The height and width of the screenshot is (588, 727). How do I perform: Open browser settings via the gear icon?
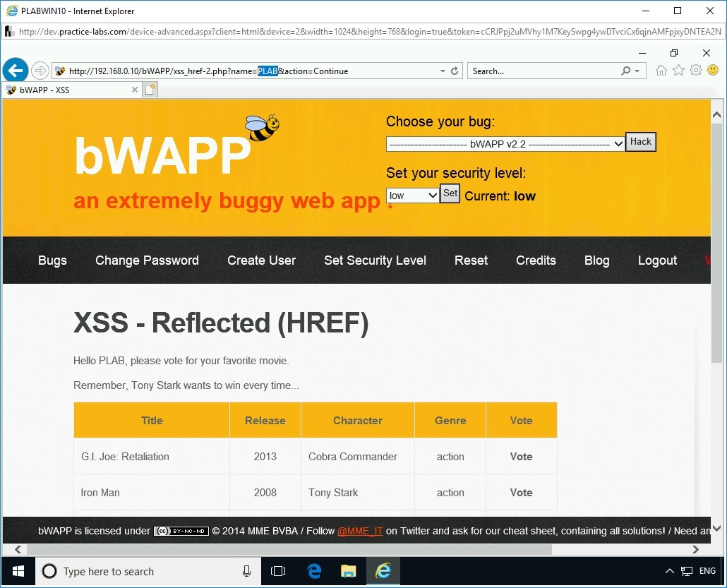(x=696, y=70)
